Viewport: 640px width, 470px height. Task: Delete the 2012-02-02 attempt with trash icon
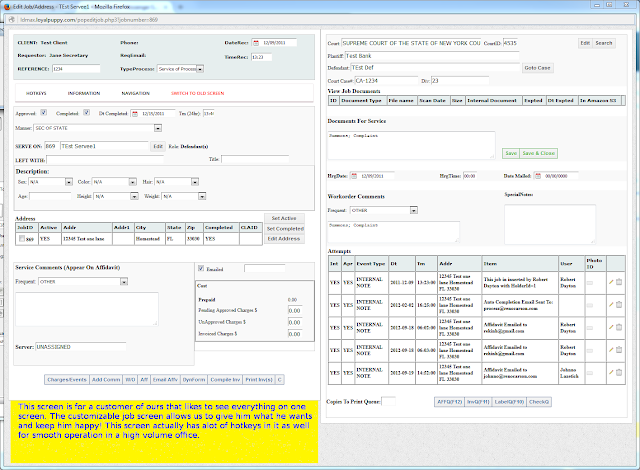pyautogui.click(x=619, y=304)
